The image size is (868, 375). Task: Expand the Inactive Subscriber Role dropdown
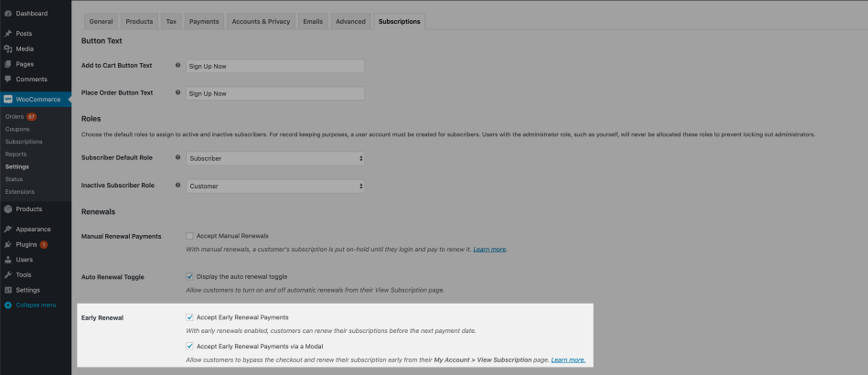(274, 187)
